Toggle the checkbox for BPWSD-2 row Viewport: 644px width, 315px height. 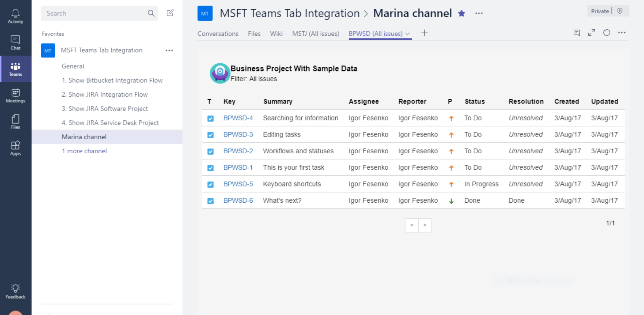point(210,152)
